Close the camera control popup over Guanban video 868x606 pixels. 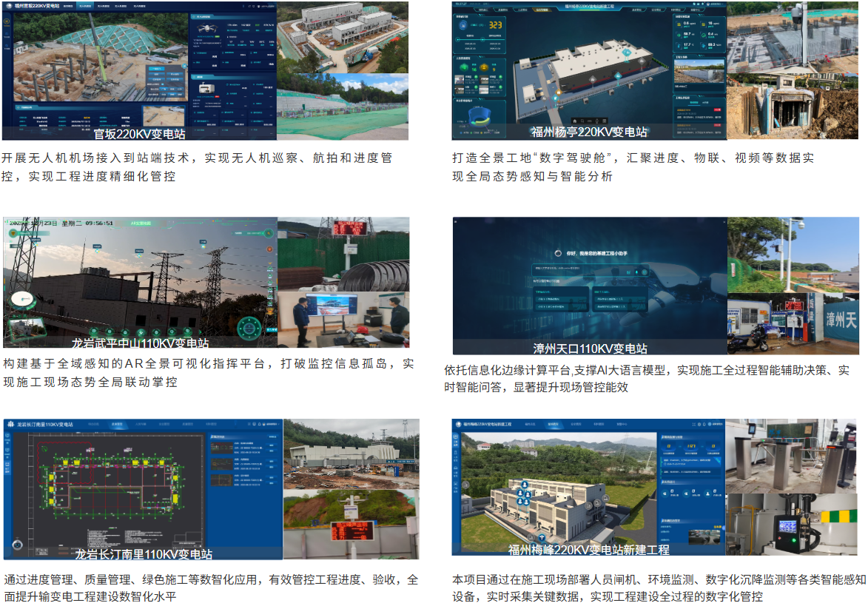pyautogui.click(x=184, y=67)
